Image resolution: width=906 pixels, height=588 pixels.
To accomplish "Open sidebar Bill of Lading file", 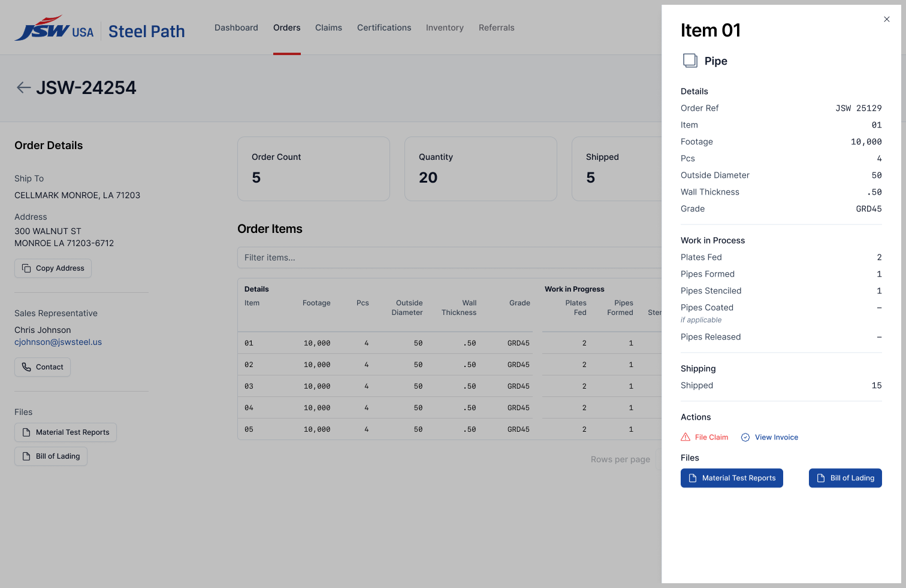I will click(51, 456).
